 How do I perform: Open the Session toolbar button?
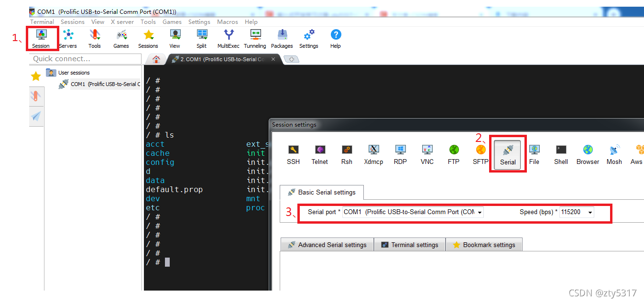tap(41, 39)
